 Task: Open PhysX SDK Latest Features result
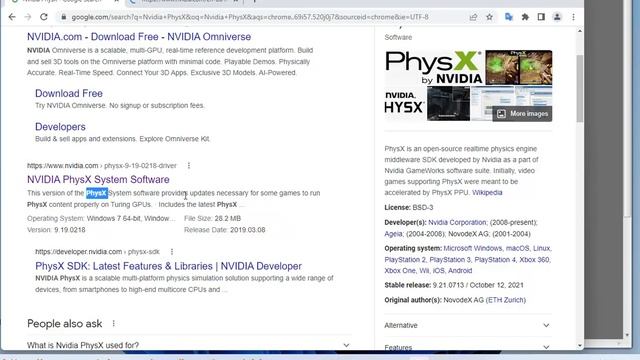168,266
